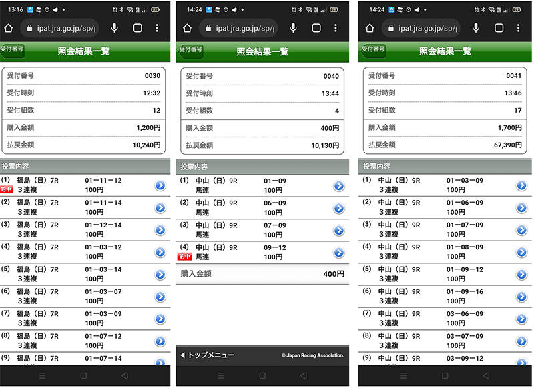Tap the blue arrow for 中山 9R 01-03-09
The image size is (534, 392).
tap(521, 185)
